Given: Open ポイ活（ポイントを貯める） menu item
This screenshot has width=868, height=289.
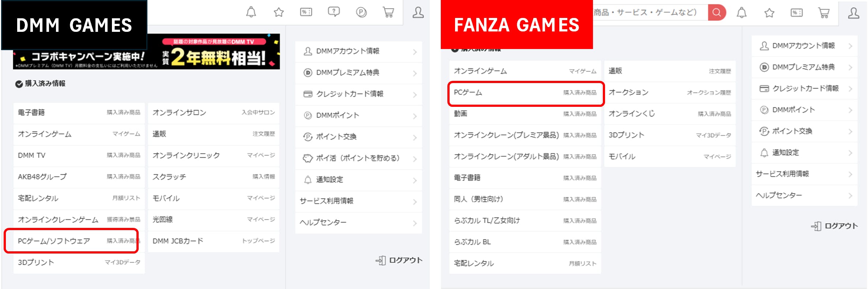Looking at the screenshot, I should [358, 158].
